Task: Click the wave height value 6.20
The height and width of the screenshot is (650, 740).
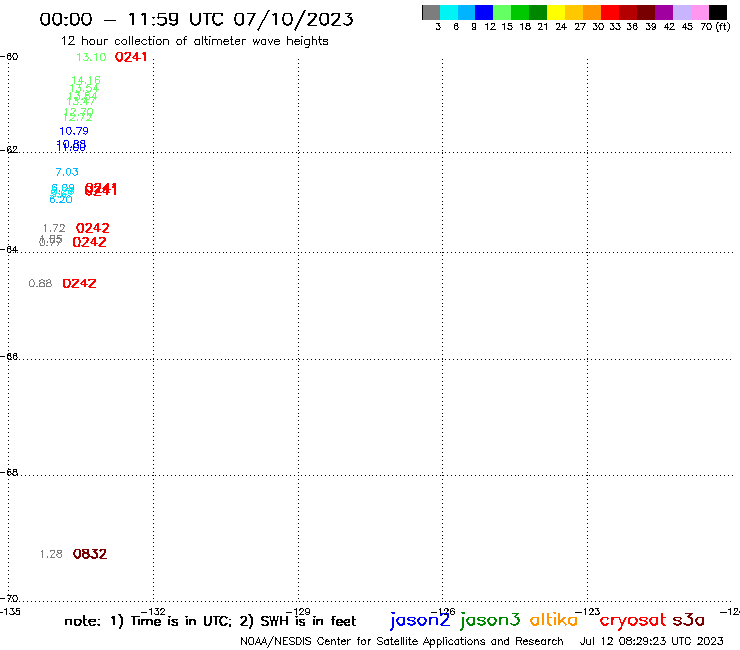Action: 61,200
